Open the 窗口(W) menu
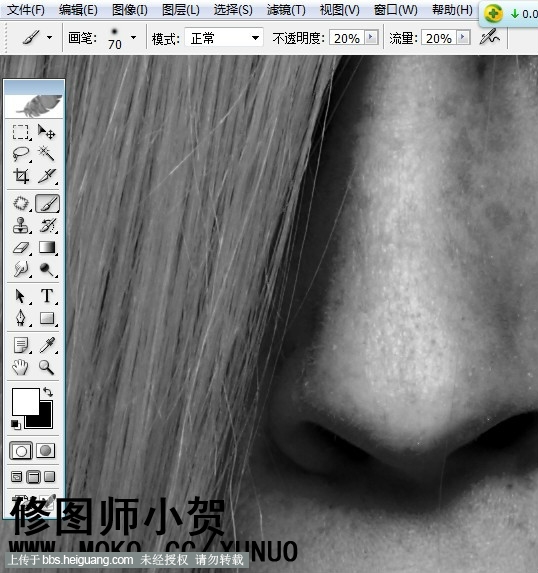The image size is (538, 573). click(396, 10)
